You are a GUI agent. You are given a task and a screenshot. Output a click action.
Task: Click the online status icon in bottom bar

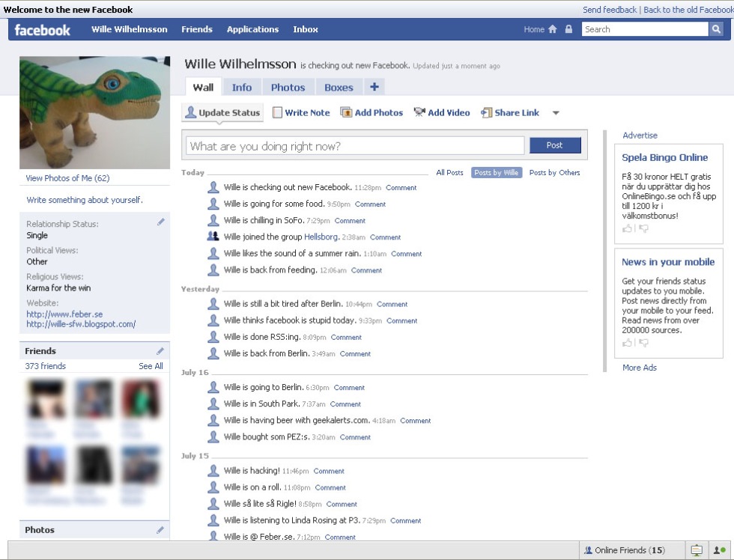pyautogui.click(x=720, y=550)
